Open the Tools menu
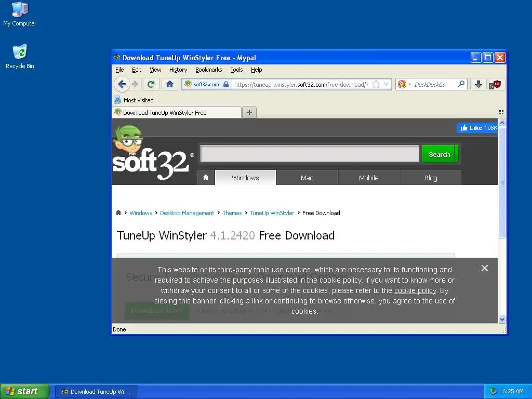 [236, 70]
